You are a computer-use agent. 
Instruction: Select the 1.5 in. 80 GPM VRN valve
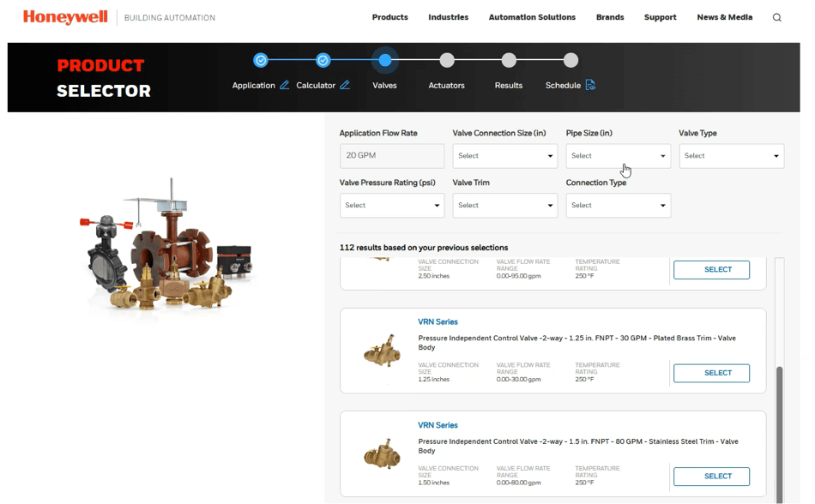pyautogui.click(x=711, y=476)
